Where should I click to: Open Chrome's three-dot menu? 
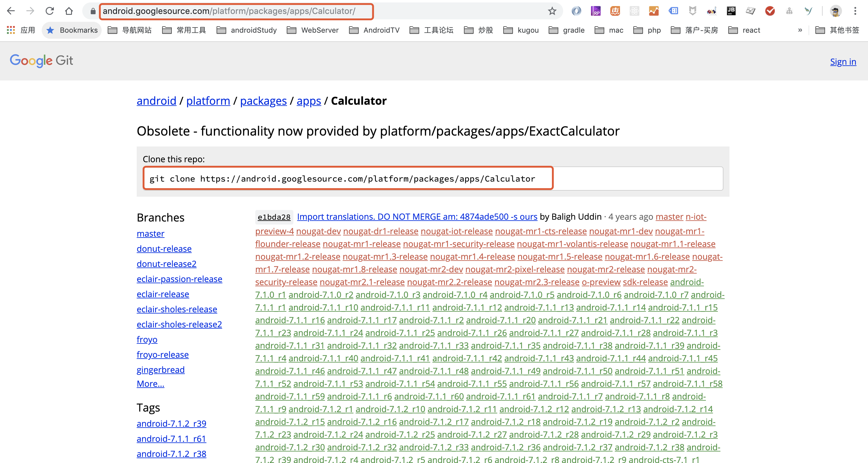855,11
